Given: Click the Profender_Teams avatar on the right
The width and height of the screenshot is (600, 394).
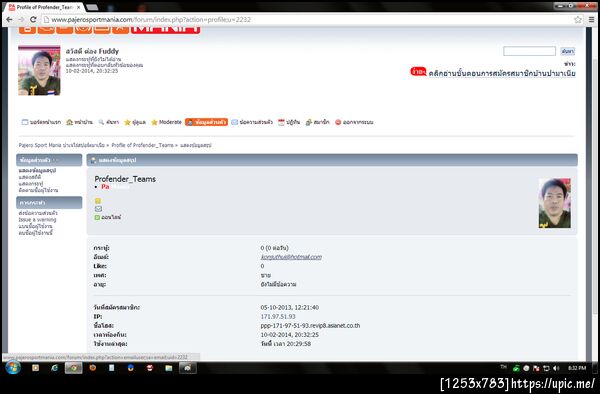Looking at the screenshot, I should (x=555, y=203).
